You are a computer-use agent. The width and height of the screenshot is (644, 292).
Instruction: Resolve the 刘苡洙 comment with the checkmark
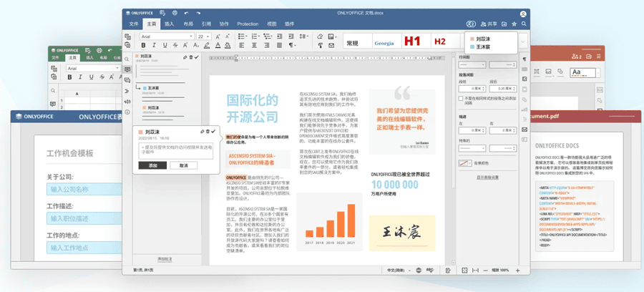[x=213, y=132]
